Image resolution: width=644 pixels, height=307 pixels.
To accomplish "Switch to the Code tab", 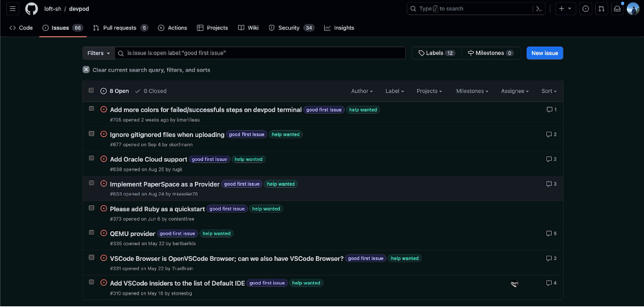I will pos(21,28).
